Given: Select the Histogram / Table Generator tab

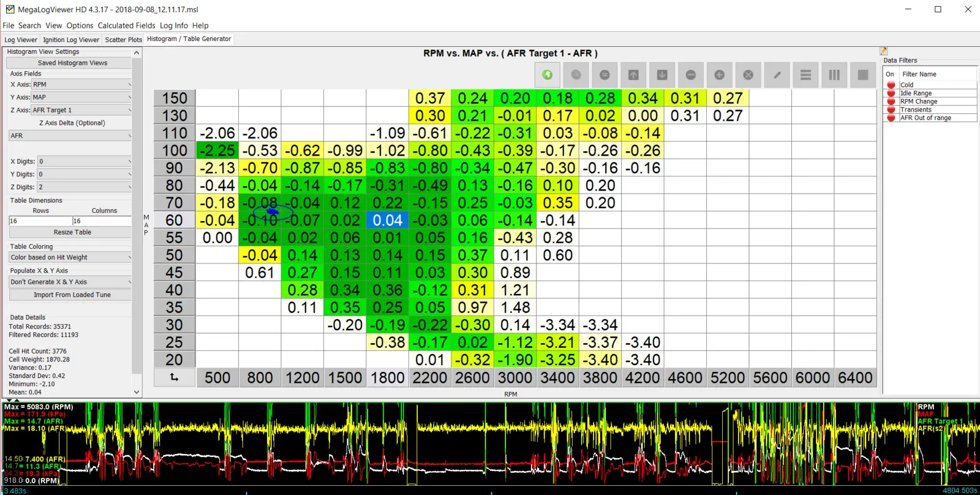Looking at the screenshot, I should click(189, 39).
